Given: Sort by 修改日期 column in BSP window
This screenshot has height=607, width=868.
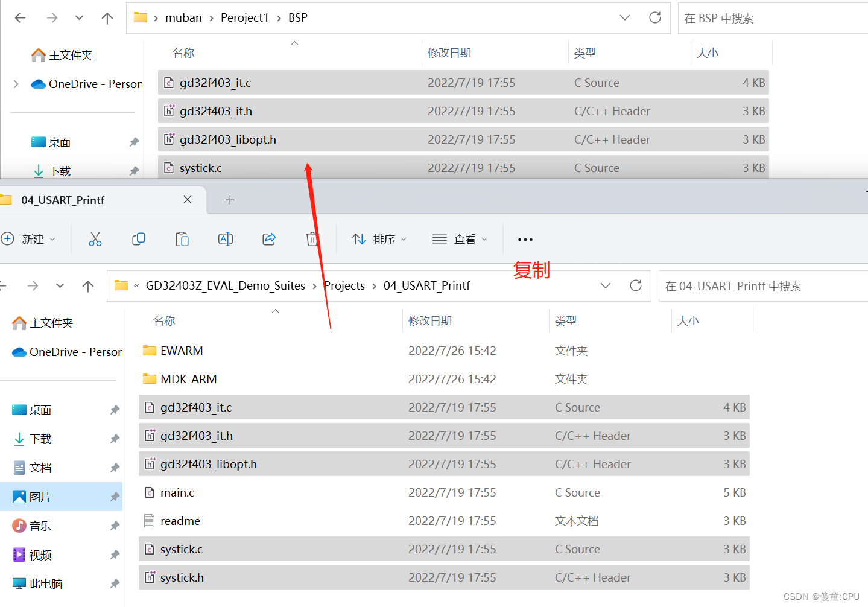Looking at the screenshot, I should (x=449, y=53).
